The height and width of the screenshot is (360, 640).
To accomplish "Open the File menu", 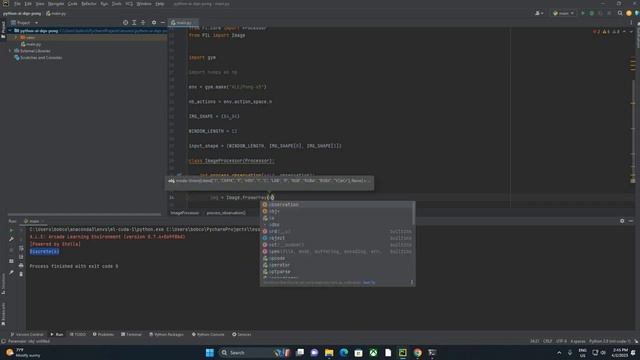I will coord(17,4).
